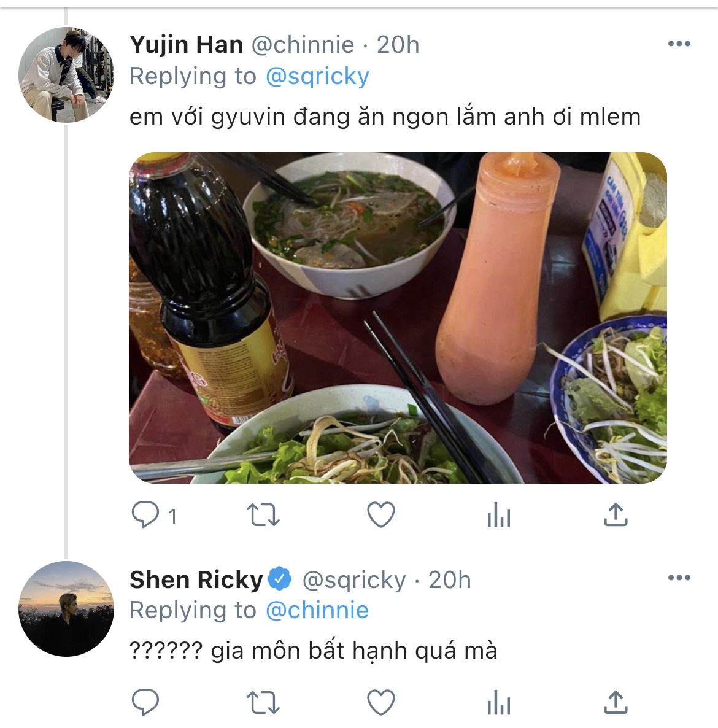This screenshot has width=718, height=728.
Task: Open Yujin Han's profile picture
Action: (x=66, y=75)
